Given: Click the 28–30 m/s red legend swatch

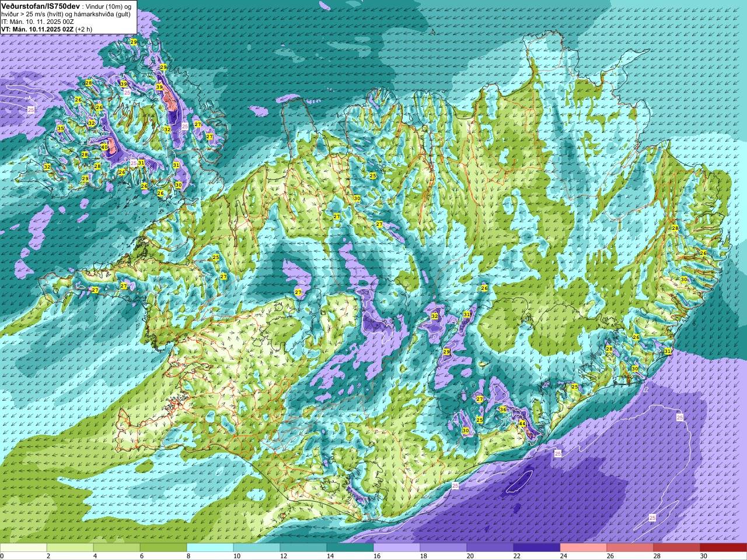Looking at the screenshot, I should click(677, 547).
